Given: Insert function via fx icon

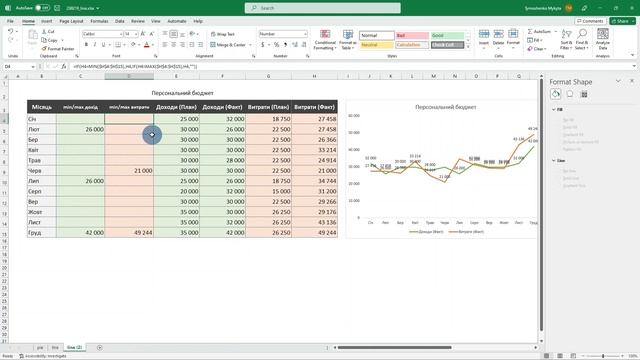Looking at the screenshot, I should click(x=64, y=66).
